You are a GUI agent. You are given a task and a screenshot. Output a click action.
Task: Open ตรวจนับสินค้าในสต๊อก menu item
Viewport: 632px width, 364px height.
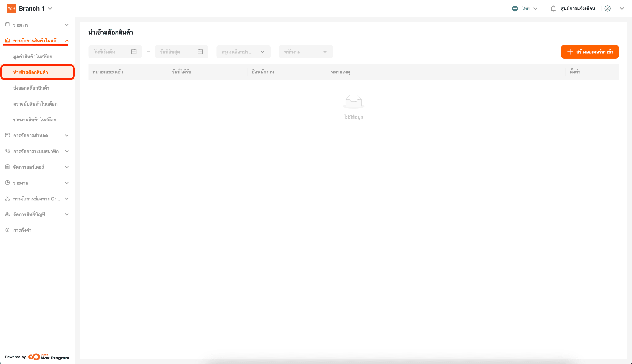(35, 104)
